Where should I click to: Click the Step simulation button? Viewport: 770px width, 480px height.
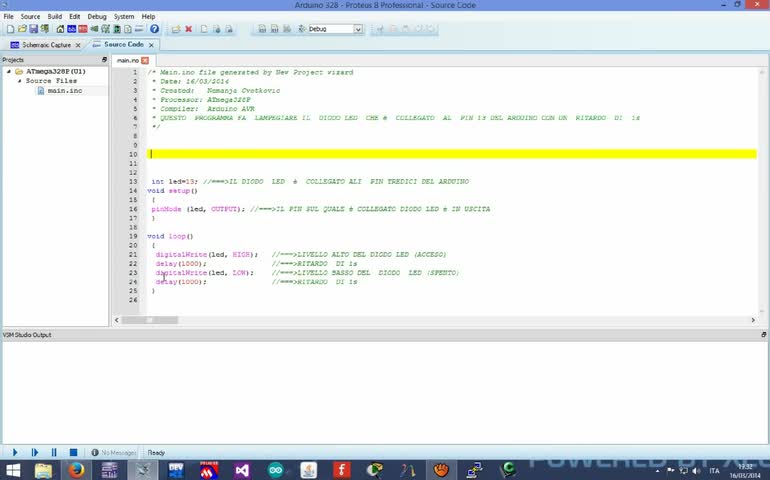pyautogui.click(x=34, y=452)
